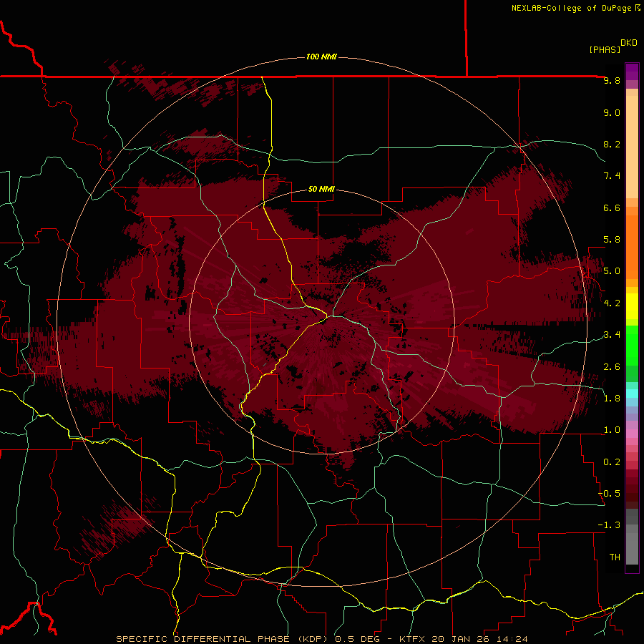Click the purple top of color bar
This screenshot has height=644, width=644.
[x=632, y=72]
